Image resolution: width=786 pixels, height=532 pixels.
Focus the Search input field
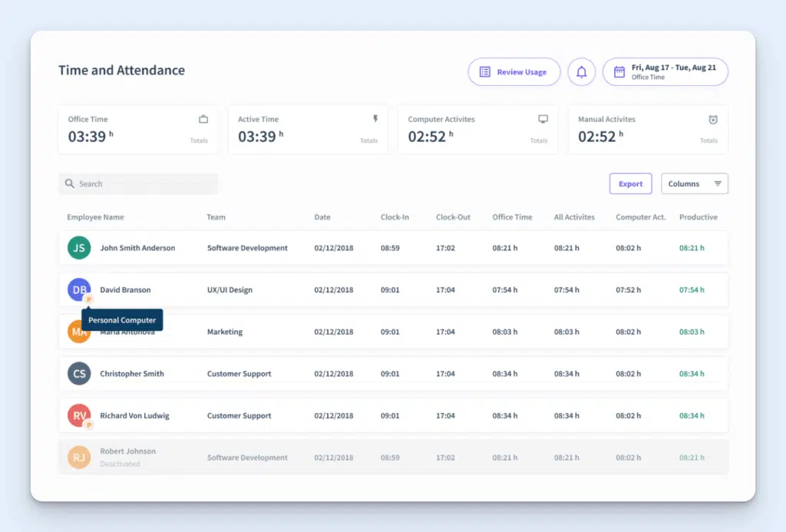[138, 184]
